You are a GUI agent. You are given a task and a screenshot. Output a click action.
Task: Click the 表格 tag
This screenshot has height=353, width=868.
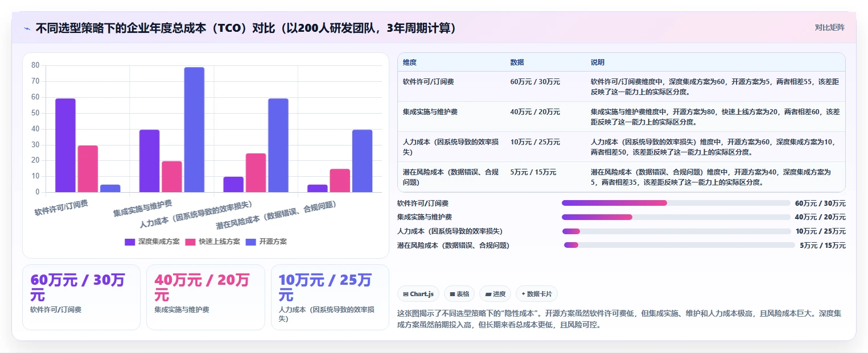(x=459, y=294)
